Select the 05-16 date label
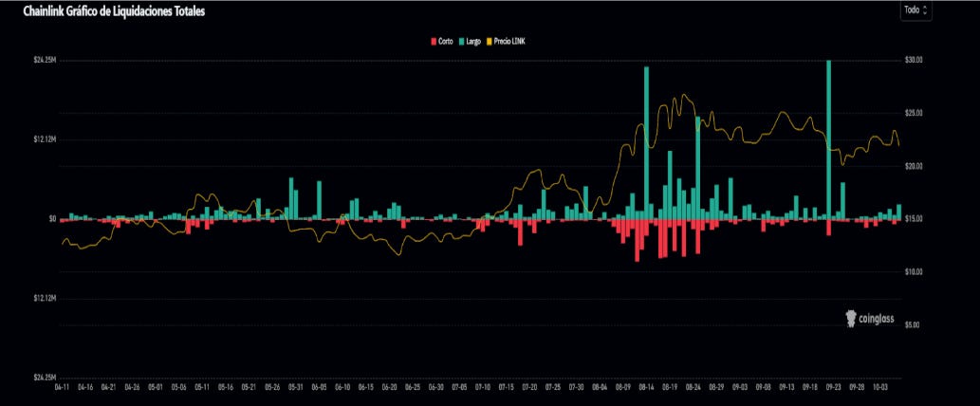This screenshot has height=406, width=980. (226, 387)
